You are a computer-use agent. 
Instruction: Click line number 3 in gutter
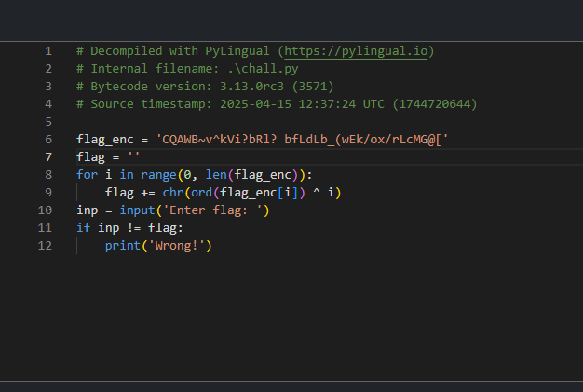48,87
